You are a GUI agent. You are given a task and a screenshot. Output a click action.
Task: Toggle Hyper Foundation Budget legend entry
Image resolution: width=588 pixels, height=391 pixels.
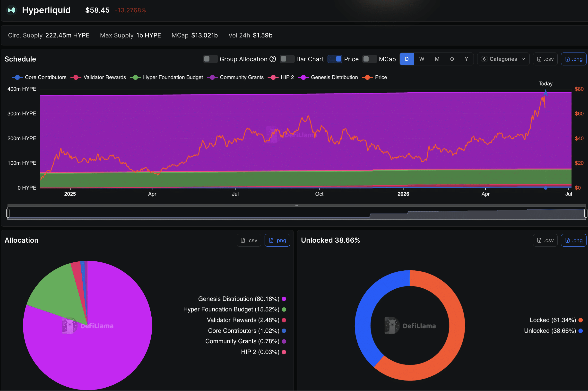click(166, 77)
